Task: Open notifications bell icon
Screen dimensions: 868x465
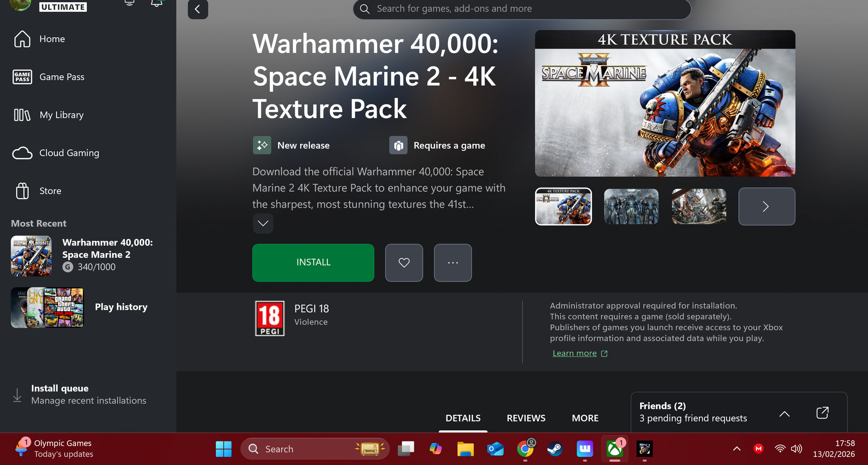Action: [156, 4]
